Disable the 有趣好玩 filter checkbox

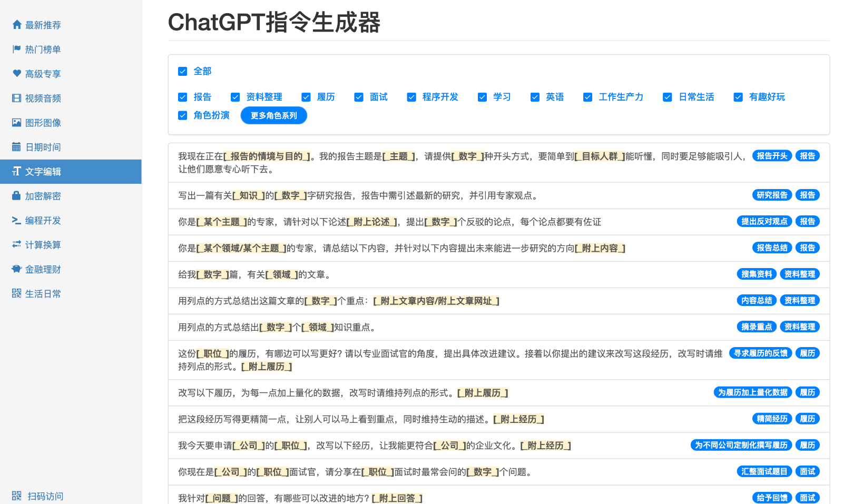[738, 97]
